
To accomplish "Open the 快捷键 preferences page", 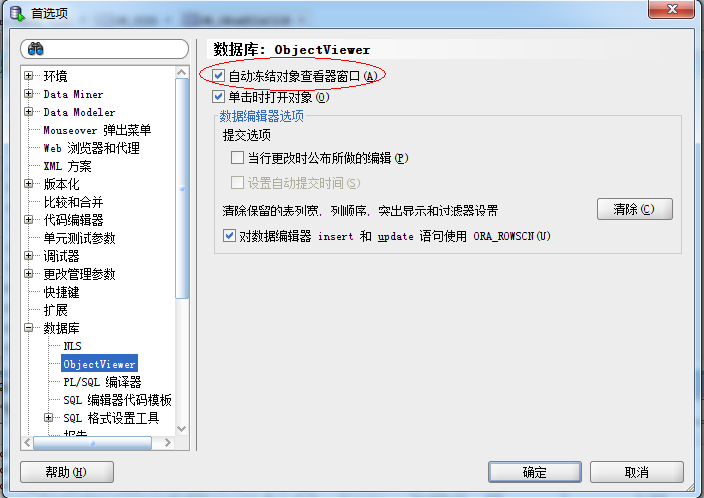I will tap(62, 292).
